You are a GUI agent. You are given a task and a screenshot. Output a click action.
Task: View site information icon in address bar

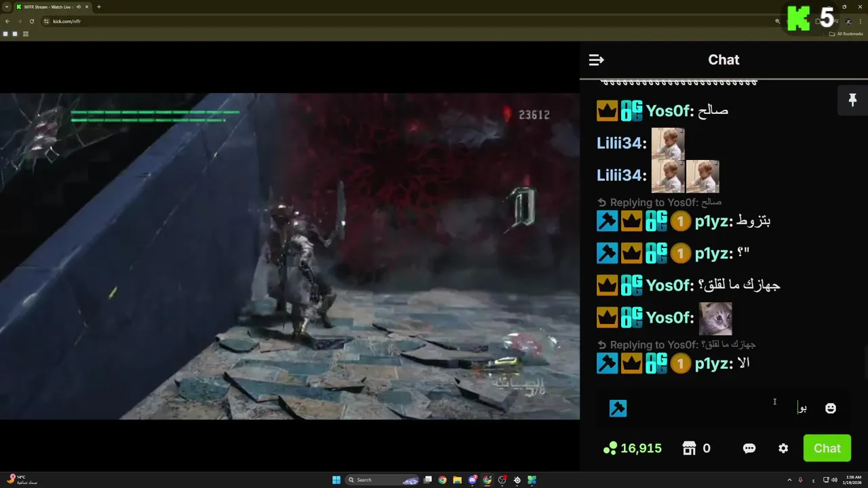[x=47, y=21]
